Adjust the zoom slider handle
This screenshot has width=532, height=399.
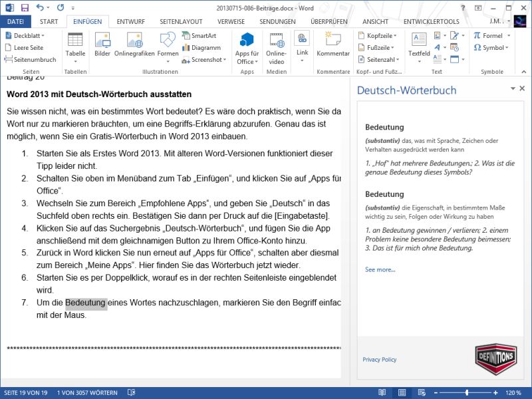tap(467, 393)
